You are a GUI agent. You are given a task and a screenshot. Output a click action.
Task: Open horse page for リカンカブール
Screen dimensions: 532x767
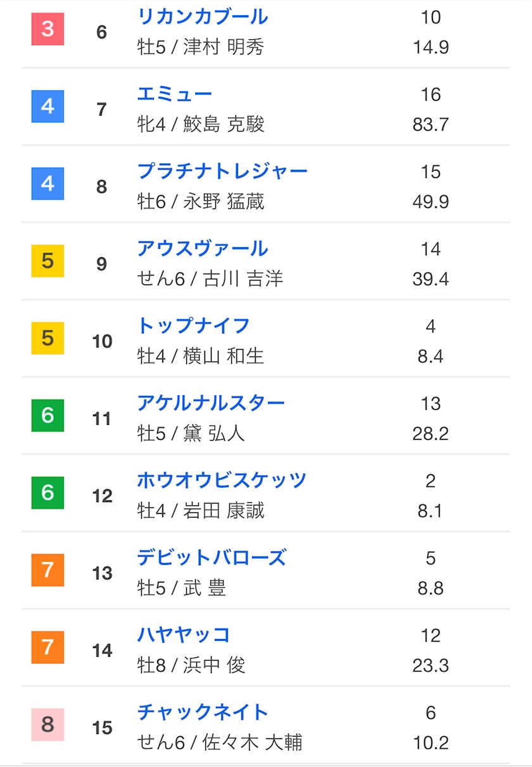tap(203, 17)
